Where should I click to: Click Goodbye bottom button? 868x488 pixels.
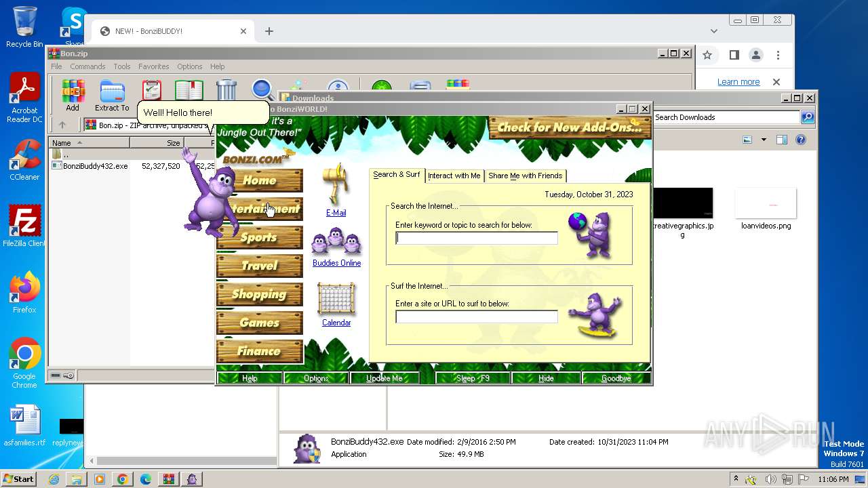click(616, 378)
